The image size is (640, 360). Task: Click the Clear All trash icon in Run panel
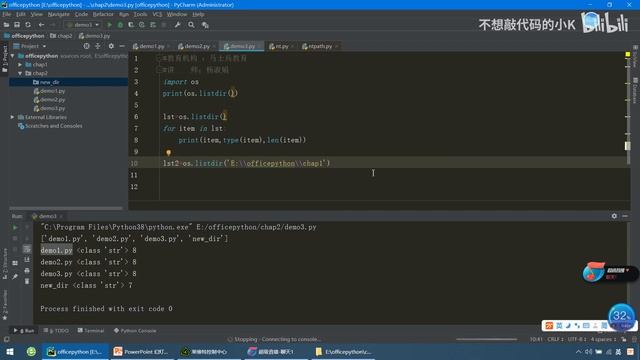pyautogui.click(x=27, y=281)
